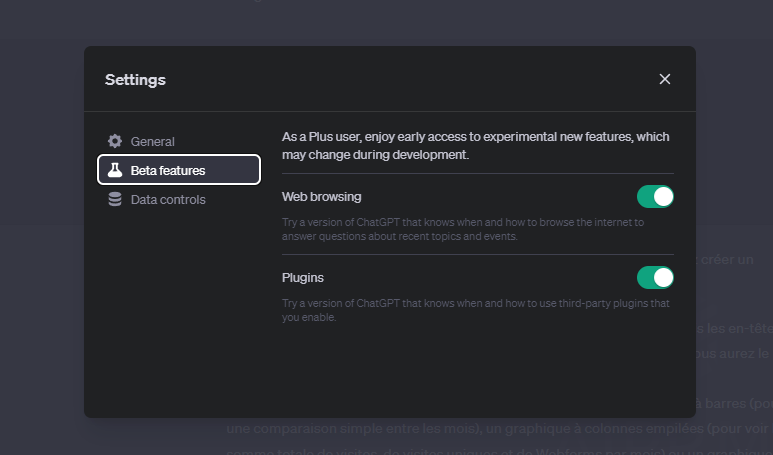
Task: Switch to the Data controls tab
Action: 178,199
